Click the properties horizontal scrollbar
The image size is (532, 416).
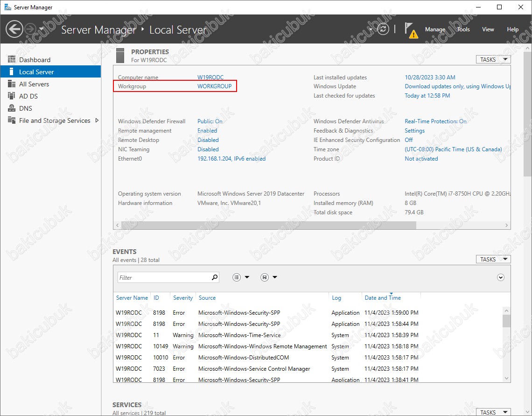click(x=269, y=226)
